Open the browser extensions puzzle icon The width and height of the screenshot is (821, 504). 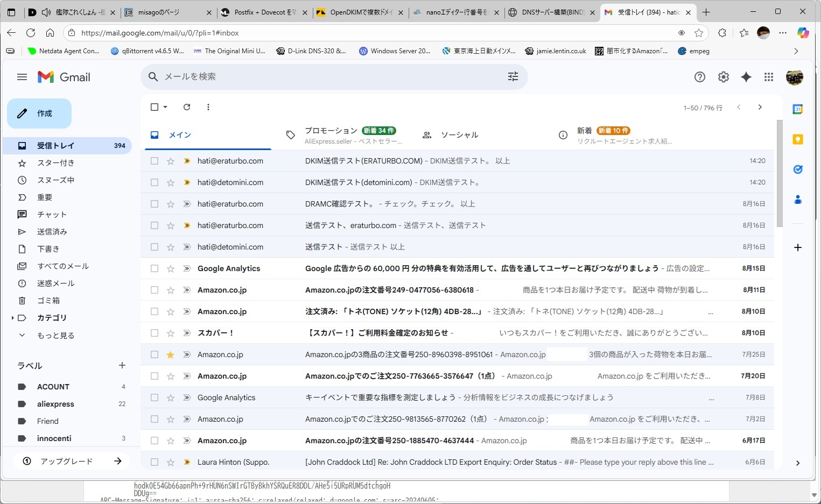[722, 33]
